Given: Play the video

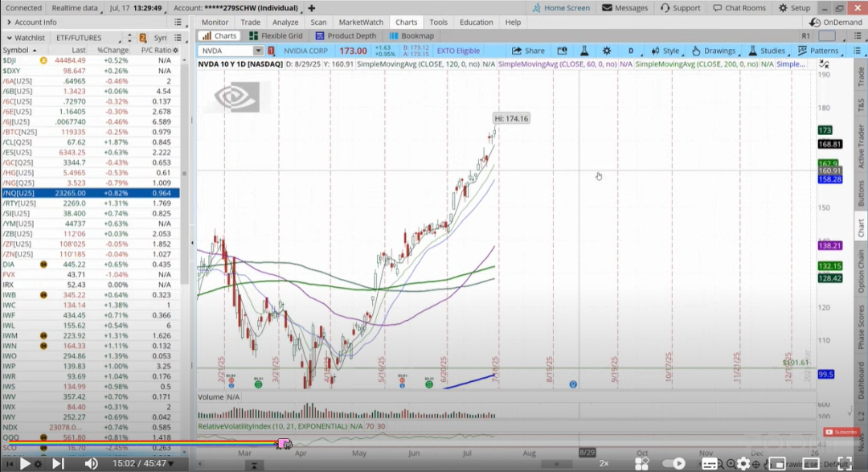Looking at the screenshot, I should [25, 464].
